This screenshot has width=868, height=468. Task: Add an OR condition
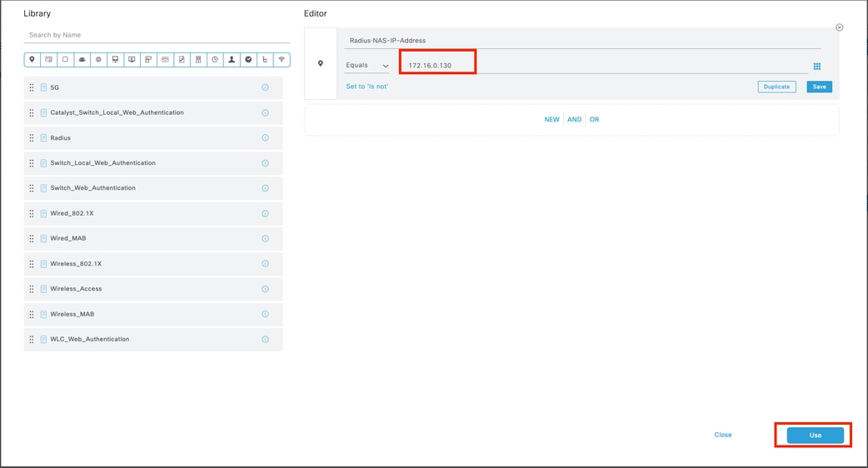click(594, 119)
